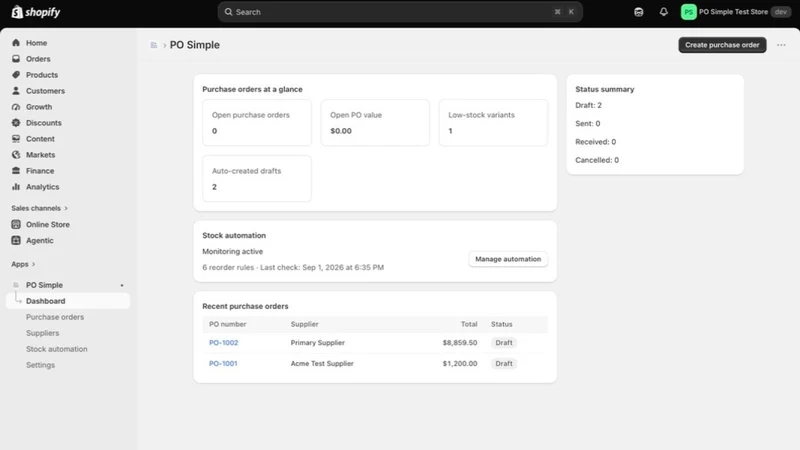800x450 pixels.
Task: Click the Shopify logo
Action: (36, 12)
